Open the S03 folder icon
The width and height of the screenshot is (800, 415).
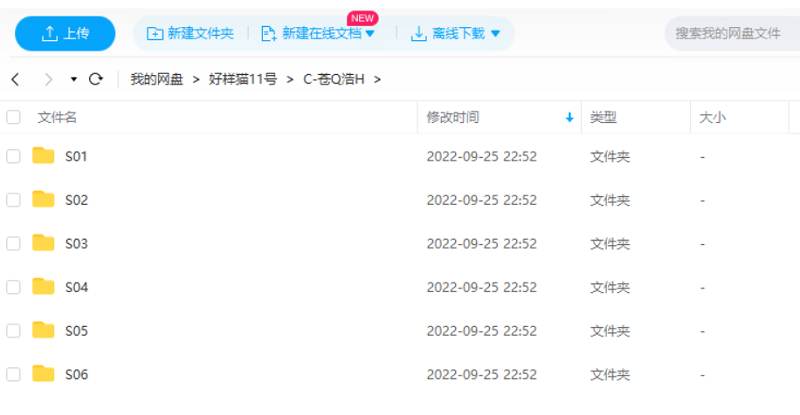43,242
